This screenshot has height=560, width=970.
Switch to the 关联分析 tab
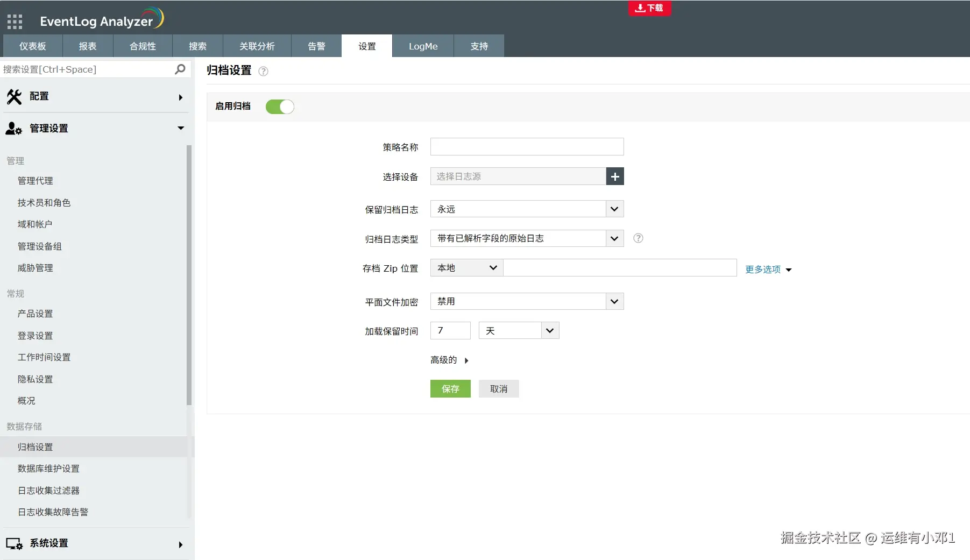257,46
